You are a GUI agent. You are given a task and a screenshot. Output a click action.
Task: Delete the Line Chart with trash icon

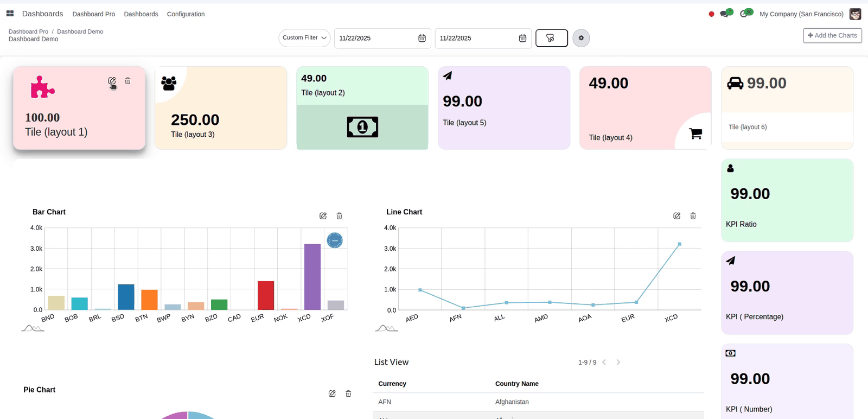[x=693, y=216]
